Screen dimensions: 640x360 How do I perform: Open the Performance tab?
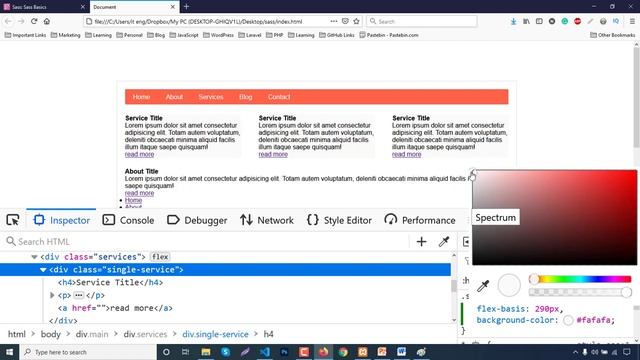420,220
